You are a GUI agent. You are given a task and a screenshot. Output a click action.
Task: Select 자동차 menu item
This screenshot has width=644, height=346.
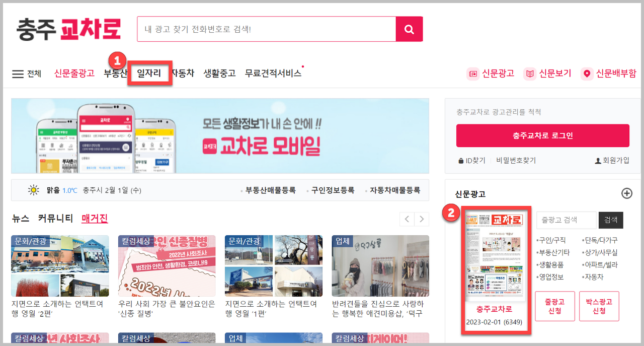183,73
